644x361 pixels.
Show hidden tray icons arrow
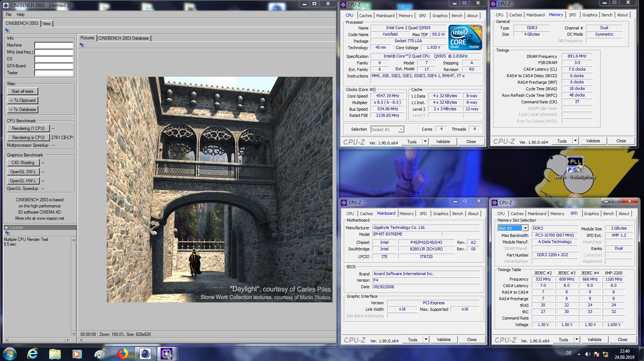point(579,354)
